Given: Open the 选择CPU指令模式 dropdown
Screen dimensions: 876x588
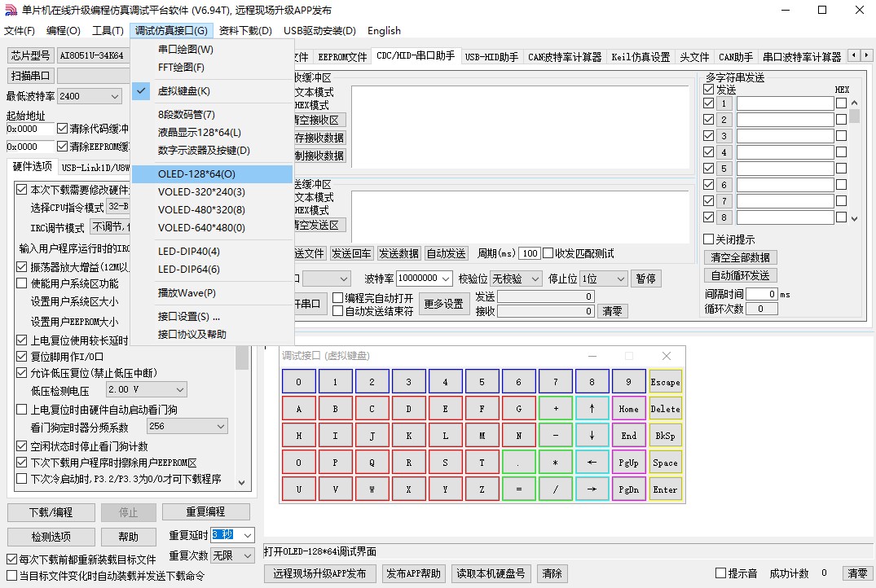Looking at the screenshot, I should click(118, 207).
